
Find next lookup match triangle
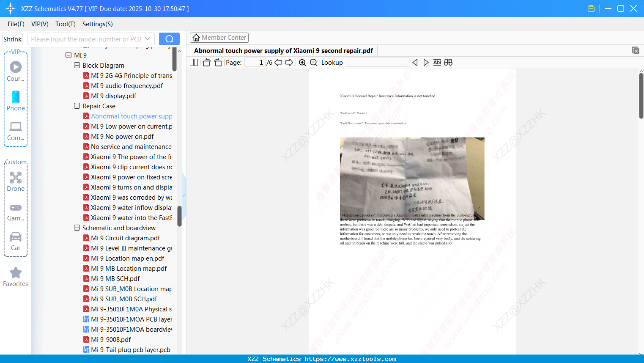point(426,63)
